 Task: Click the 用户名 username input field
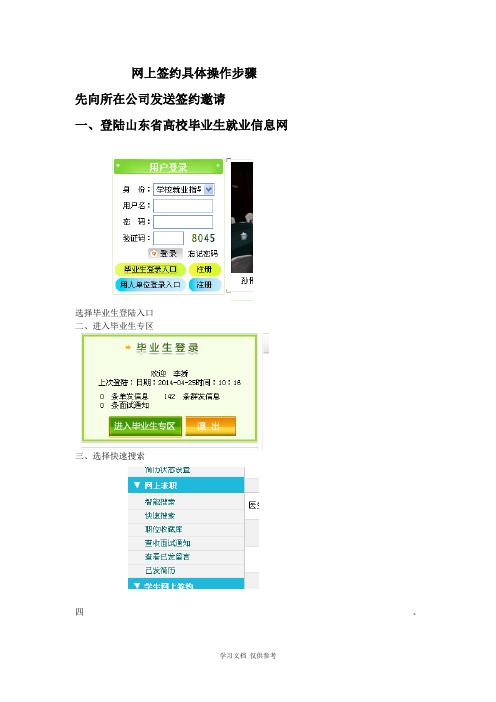coord(183,205)
